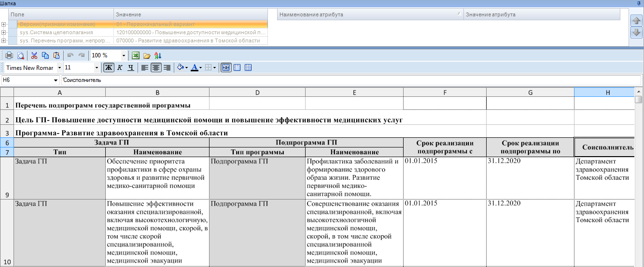The width and height of the screenshot is (644, 267).
Task: Click the print icon in toolbar
Action: (9, 55)
